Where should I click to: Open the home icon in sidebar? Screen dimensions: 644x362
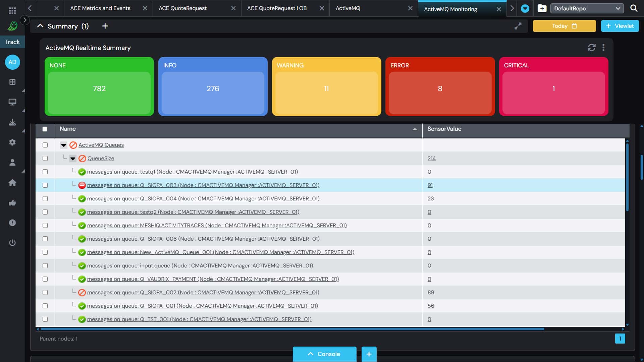point(12,182)
